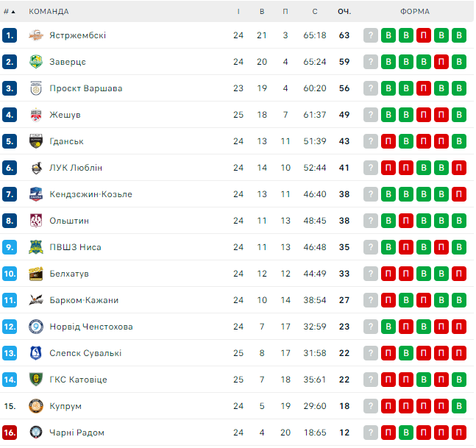Sort standings by В wins column header
The image size is (476, 448).
point(262,12)
